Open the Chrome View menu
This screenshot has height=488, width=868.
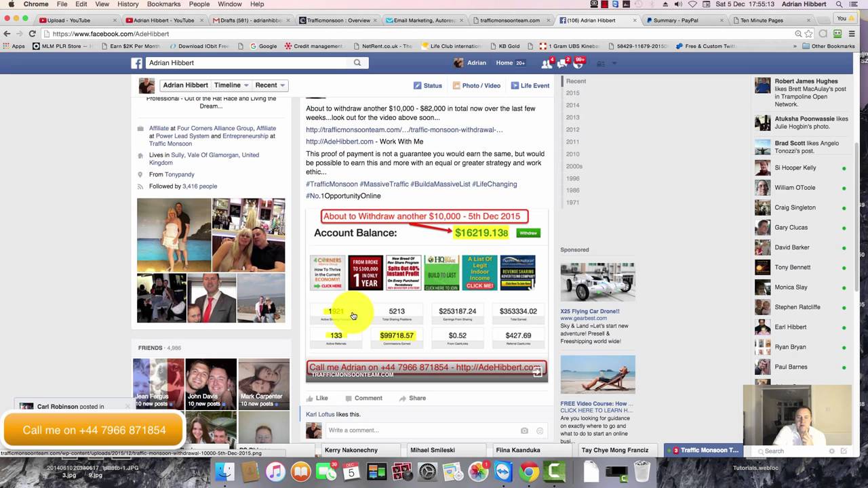pyautogui.click(x=102, y=4)
